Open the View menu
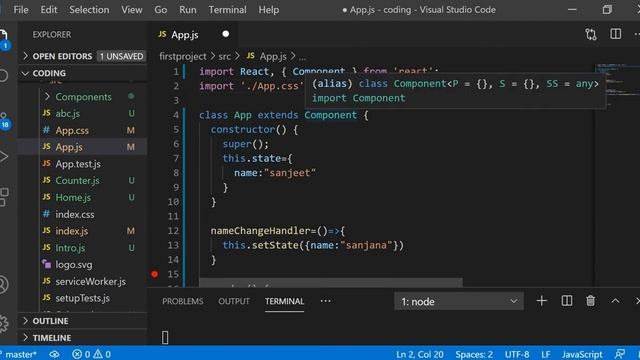Viewport: 640px width, 360px height. (131, 10)
